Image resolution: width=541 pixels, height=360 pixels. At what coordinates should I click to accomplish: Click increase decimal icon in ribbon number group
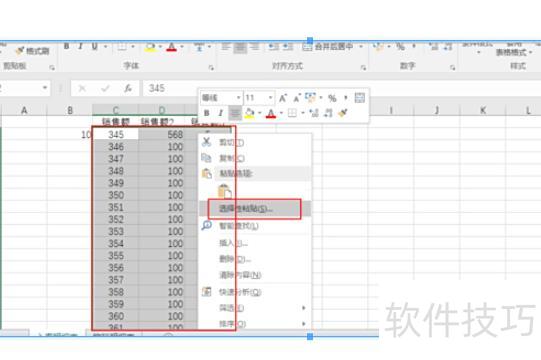pos(433,46)
